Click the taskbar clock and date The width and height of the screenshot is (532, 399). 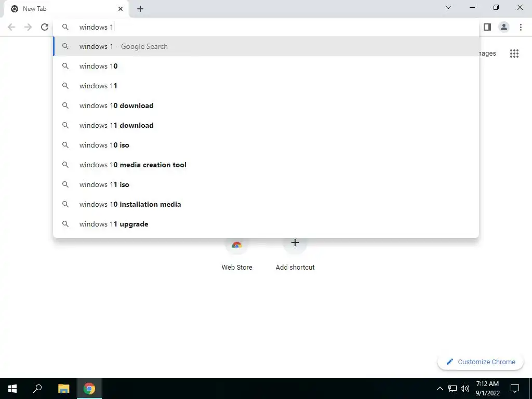pyautogui.click(x=487, y=389)
